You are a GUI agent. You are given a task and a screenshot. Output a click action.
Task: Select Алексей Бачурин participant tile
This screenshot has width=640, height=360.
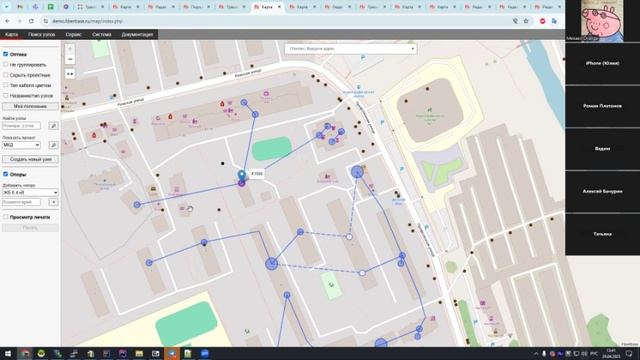click(x=602, y=191)
